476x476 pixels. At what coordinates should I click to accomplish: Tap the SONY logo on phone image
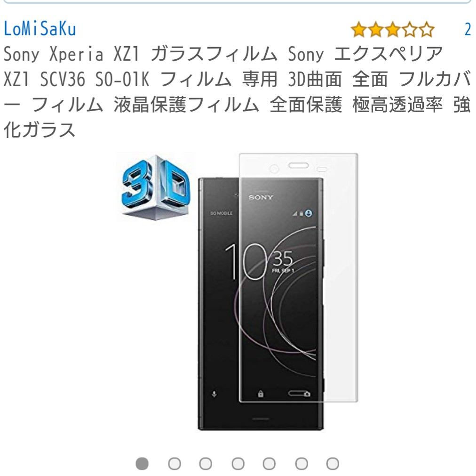point(261,198)
